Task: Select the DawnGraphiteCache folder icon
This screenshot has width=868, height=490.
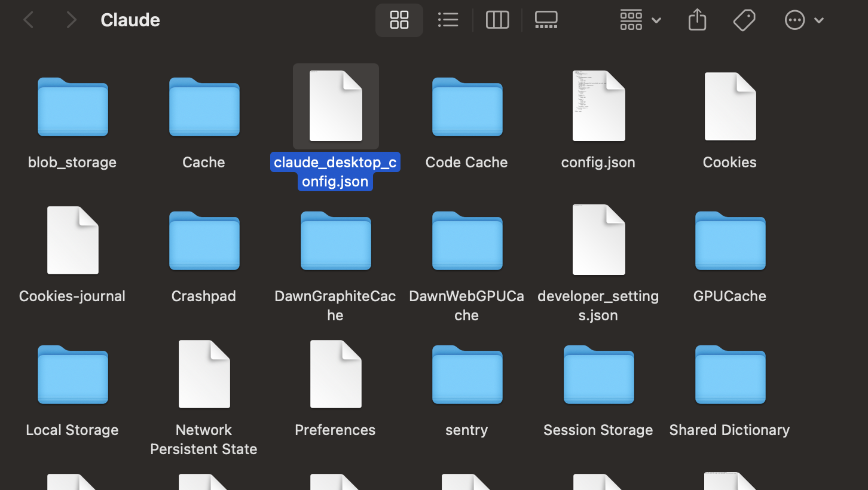Action: coord(335,241)
